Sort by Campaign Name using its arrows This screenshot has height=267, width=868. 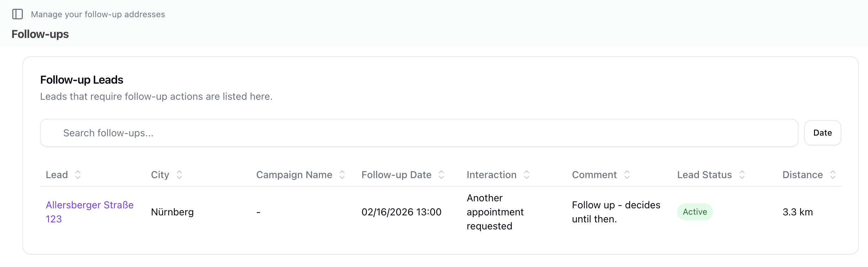coord(342,175)
